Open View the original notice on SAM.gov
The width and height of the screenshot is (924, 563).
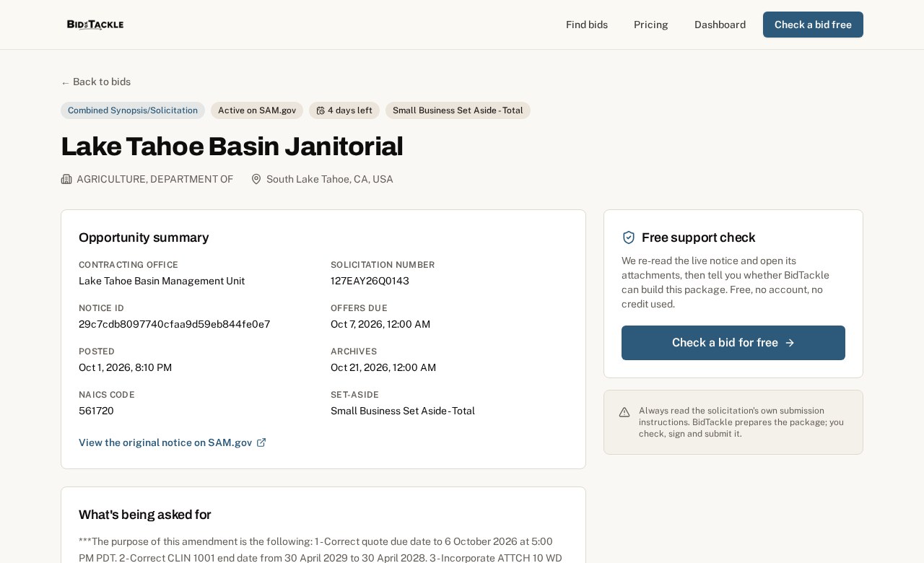tap(173, 442)
